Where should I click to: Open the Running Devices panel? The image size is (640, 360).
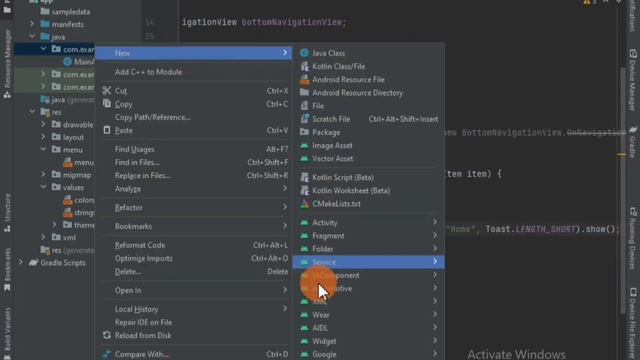[633, 238]
